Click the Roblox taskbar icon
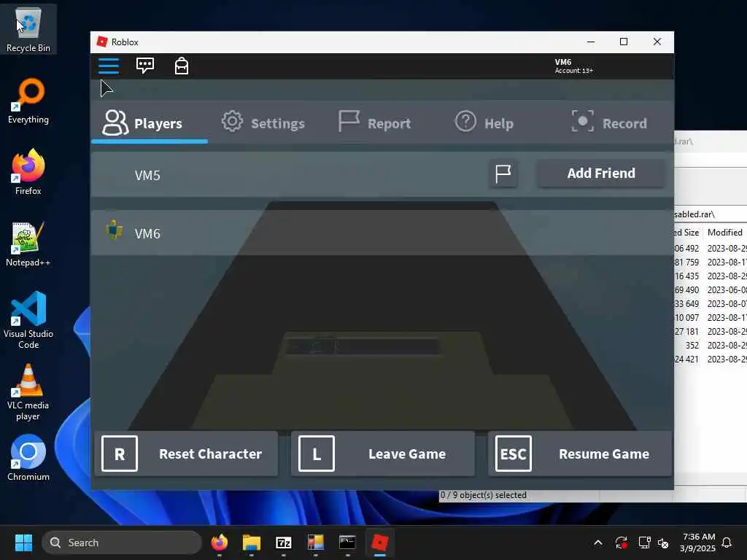The width and height of the screenshot is (747, 560). (x=379, y=542)
